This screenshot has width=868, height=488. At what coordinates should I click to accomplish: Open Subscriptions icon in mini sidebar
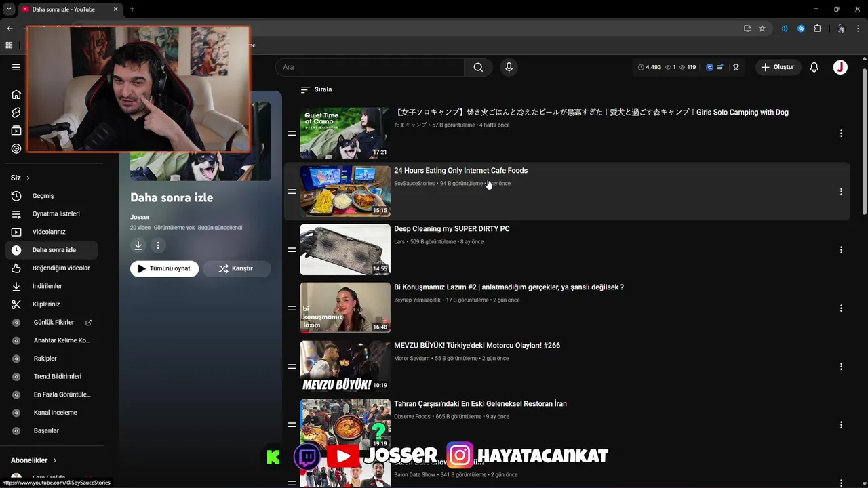[x=16, y=131]
